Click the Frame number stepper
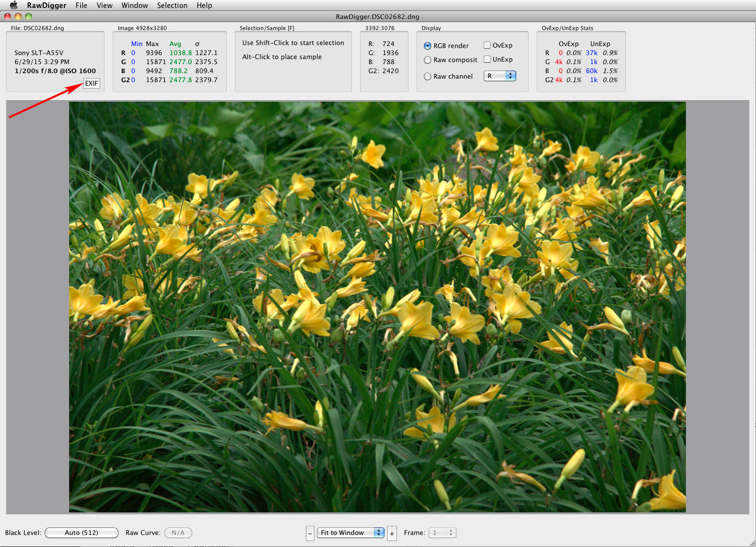 (451, 532)
